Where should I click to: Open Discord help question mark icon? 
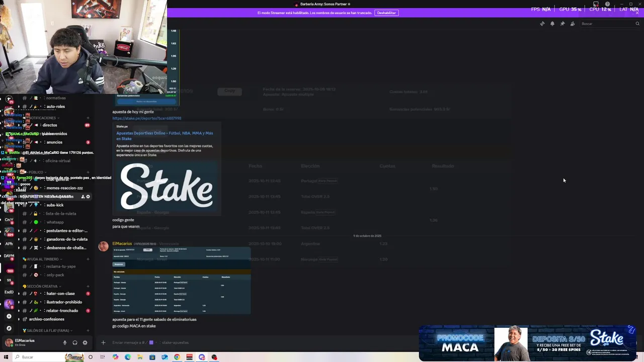click(607, 4)
